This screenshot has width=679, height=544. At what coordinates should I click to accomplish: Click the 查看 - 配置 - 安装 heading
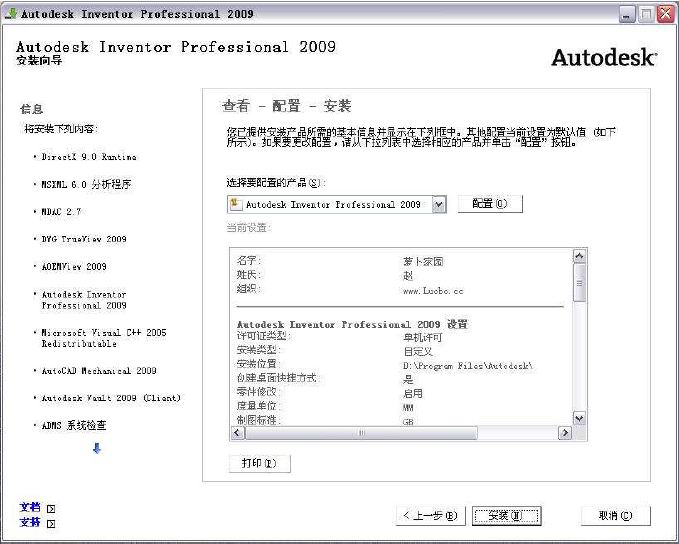tap(286, 106)
